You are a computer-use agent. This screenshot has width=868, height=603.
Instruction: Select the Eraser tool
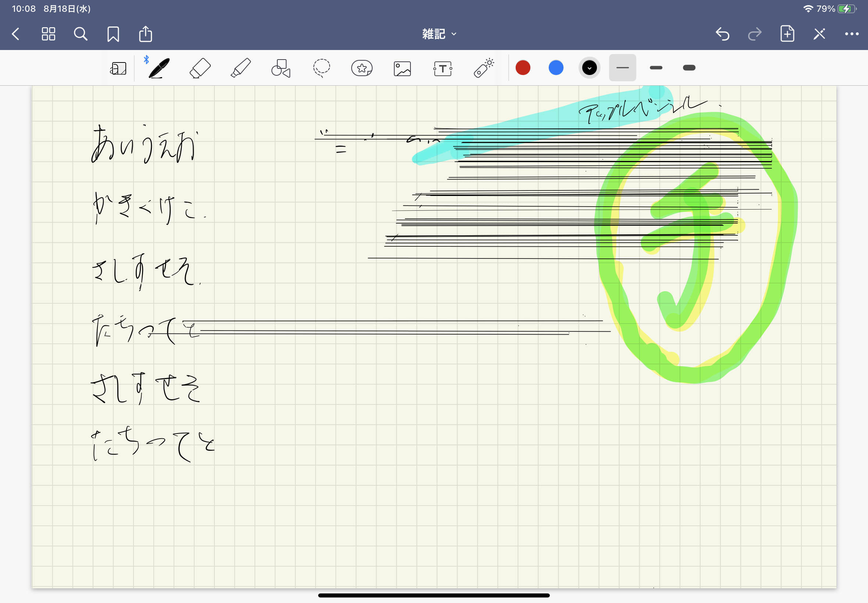[200, 68]
